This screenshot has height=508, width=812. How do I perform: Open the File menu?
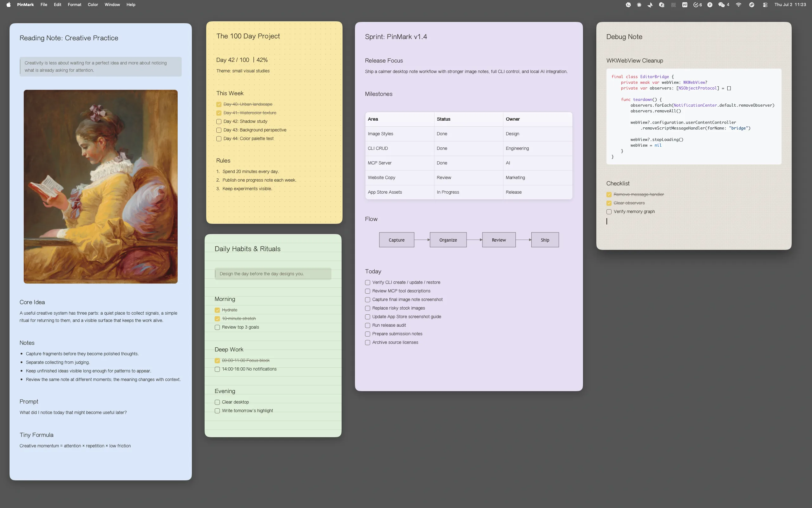44,5
